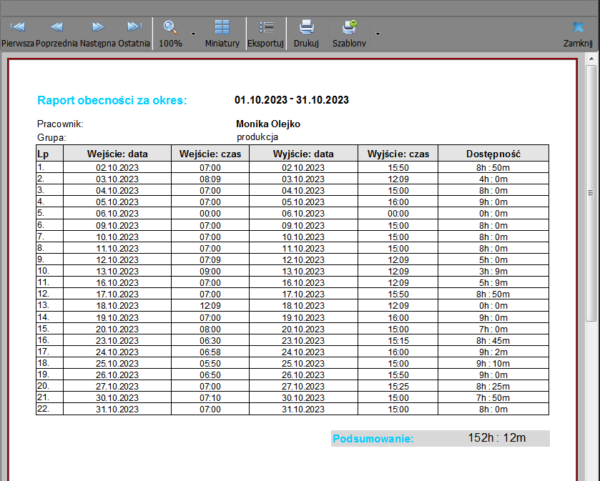Close the preview with Zamknij
Viewport: 600px width, 481px height.
[578, 32]
